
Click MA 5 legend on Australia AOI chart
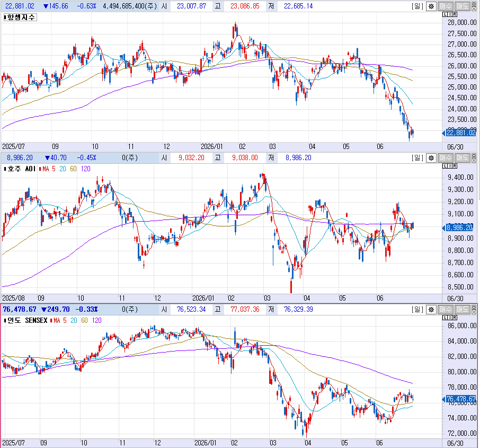pos(49,169)
